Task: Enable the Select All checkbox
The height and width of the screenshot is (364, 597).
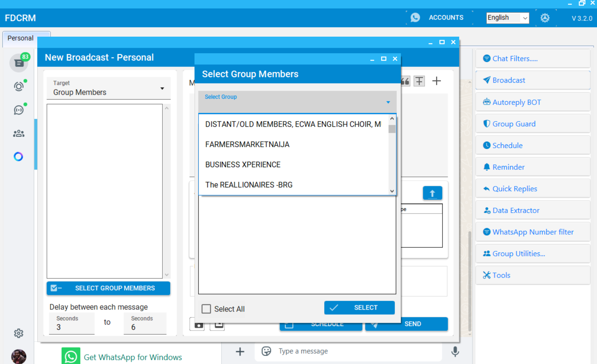Action: coord(206,309)
